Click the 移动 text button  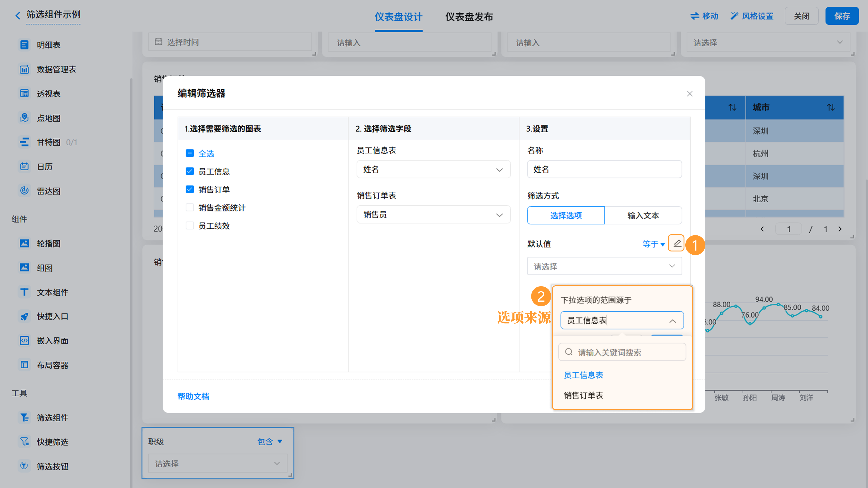tap(710, 16)
